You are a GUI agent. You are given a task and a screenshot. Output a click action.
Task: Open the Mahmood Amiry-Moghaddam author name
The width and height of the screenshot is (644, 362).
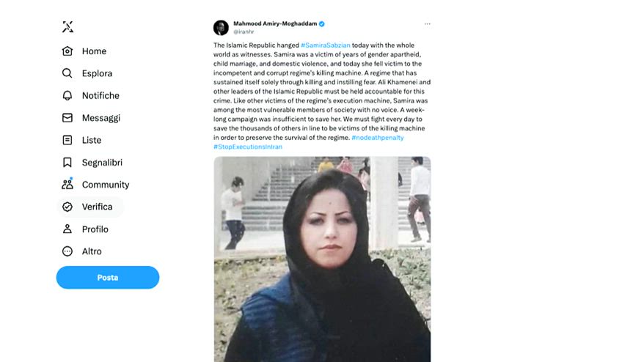(x=275, y=23)
